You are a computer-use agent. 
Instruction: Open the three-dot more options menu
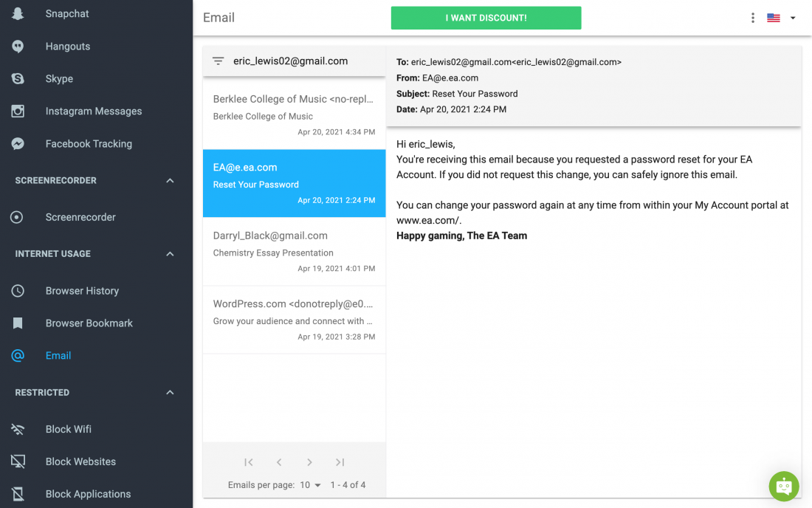pos(752,18)
